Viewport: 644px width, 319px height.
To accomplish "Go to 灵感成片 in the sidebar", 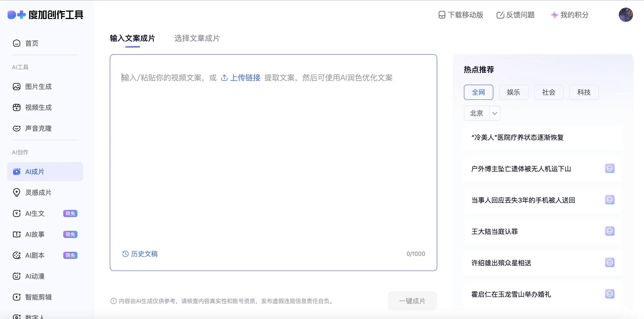I will [x=38, y=193].
